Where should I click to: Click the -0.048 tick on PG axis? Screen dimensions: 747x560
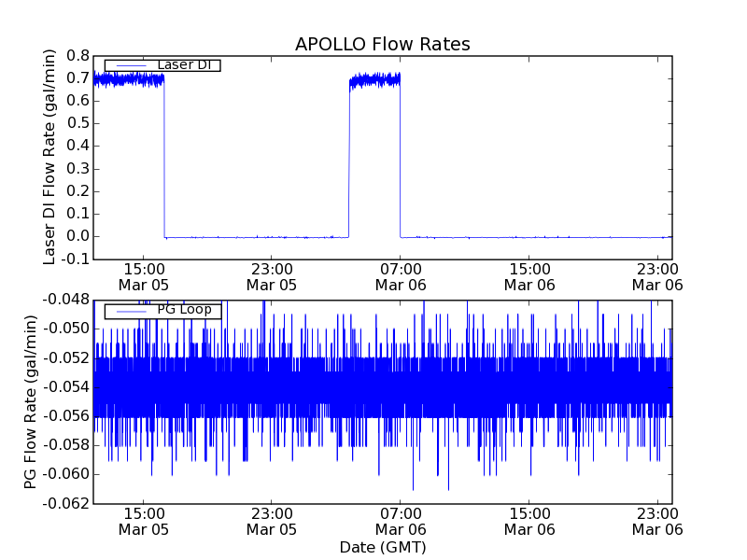pyautogui.click(x=65, y=300)
